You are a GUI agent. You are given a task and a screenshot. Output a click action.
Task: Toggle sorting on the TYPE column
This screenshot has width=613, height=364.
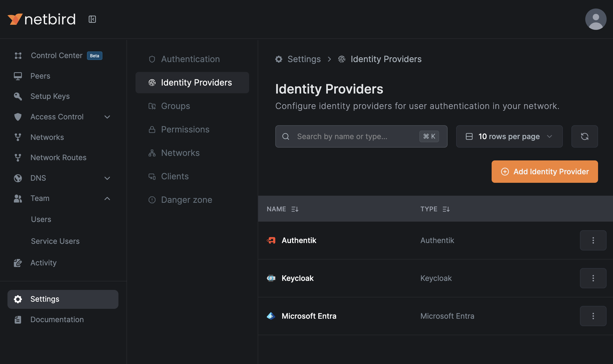coord(446,209)
